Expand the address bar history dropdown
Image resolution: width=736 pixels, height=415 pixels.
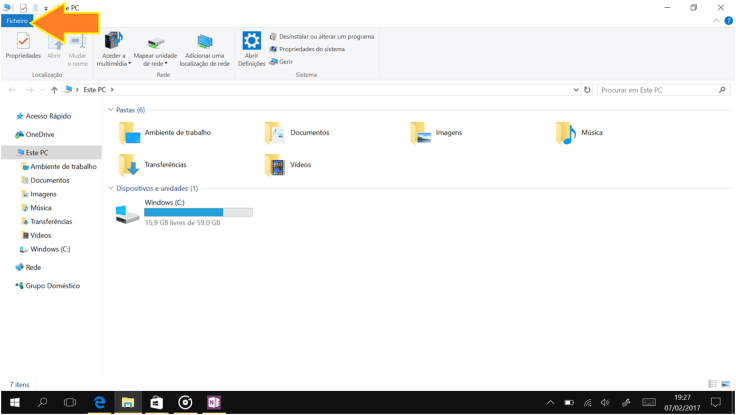(x=576, y=90)
